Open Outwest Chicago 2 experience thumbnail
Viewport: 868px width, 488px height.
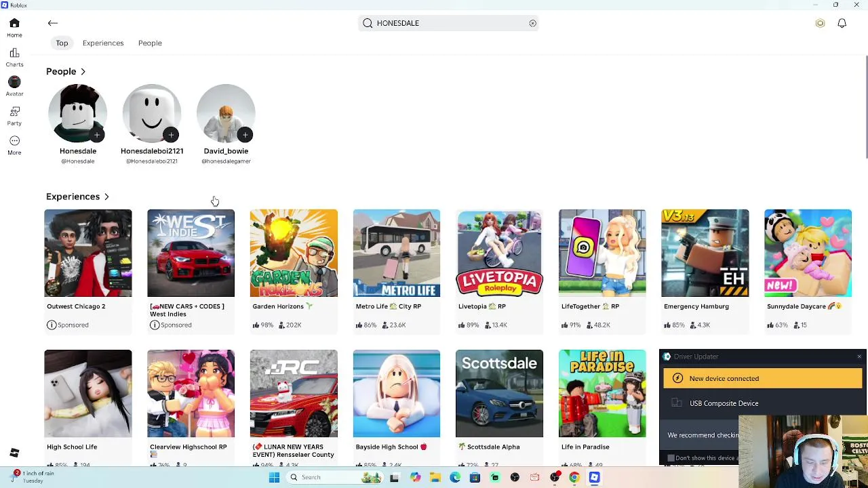[88, 253]
